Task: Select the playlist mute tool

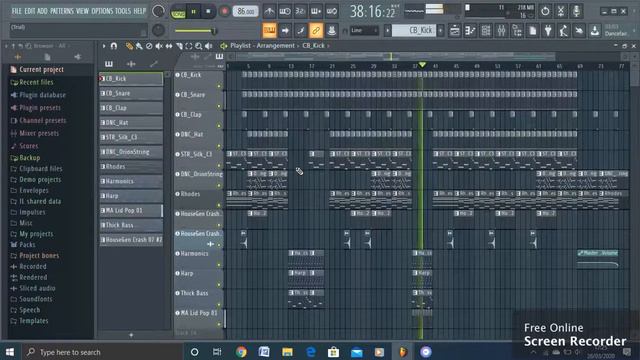Action: click(159, 46)
